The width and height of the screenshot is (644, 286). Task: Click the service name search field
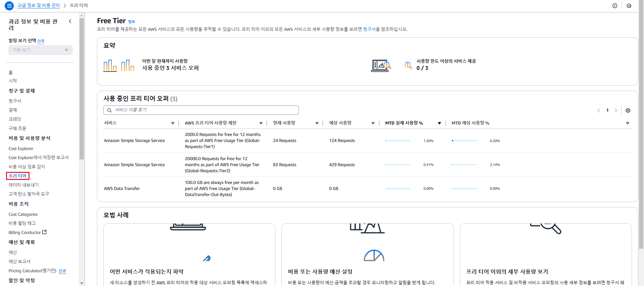[201, 110]
